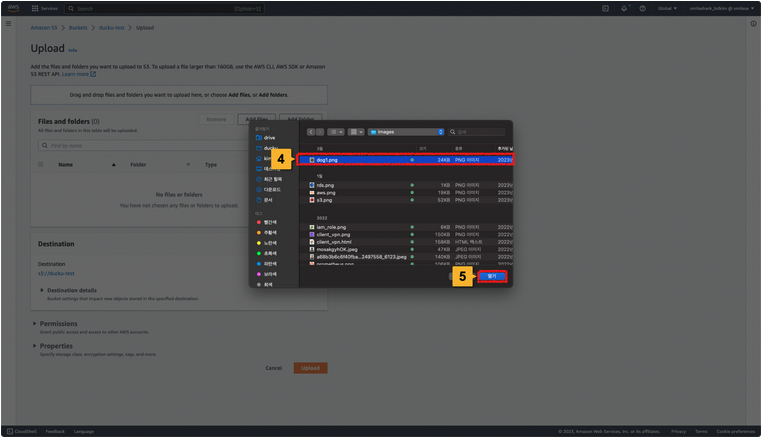
Task: Open the list view mode dropdown
Action: [x=337, y=131]
